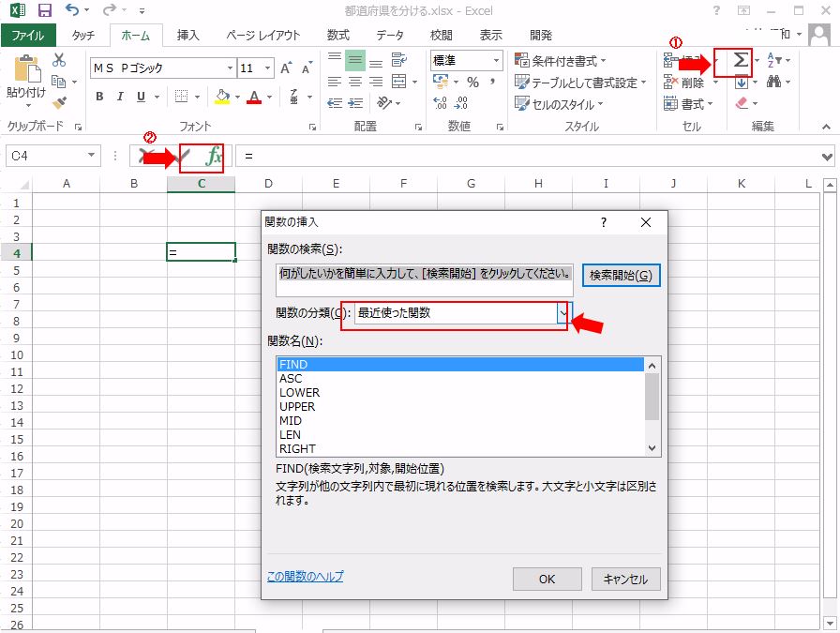Click the AutoSum sigma icon
840x633 pixels.
[x=741, y=60]
